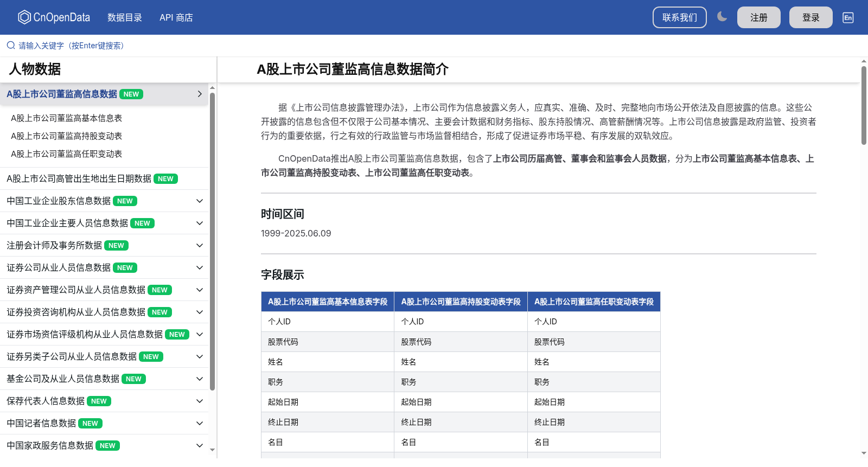This screenshot has height=467, width=868.
Task: Expand 证券另类子公司从业人员信息数据 chevron
Action: [x=200, y=356]
